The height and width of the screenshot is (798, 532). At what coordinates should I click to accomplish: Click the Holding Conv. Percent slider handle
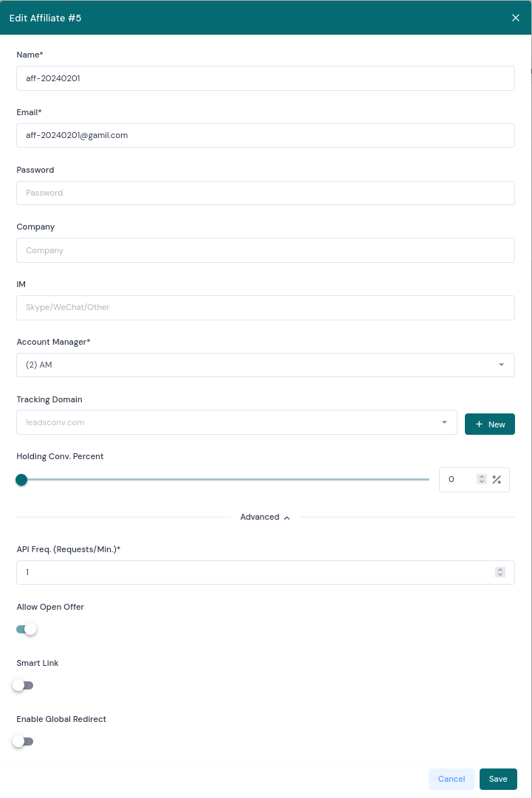(x=21, y=479)
